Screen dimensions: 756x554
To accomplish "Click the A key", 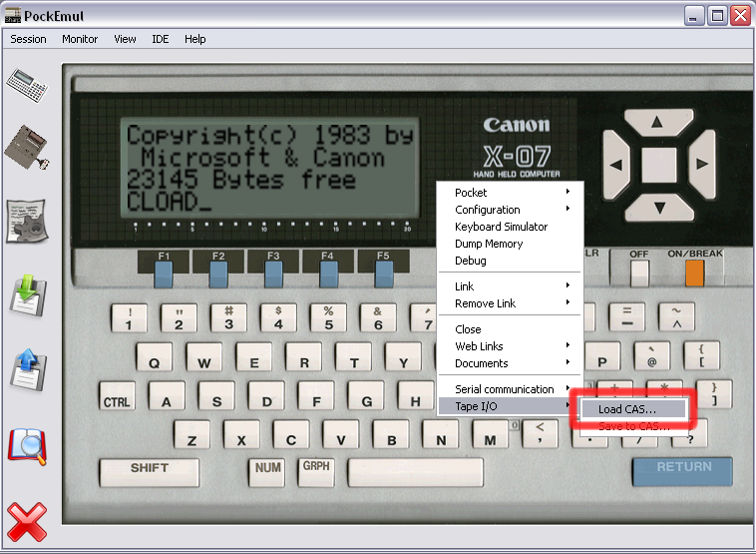I will [167, 396].
